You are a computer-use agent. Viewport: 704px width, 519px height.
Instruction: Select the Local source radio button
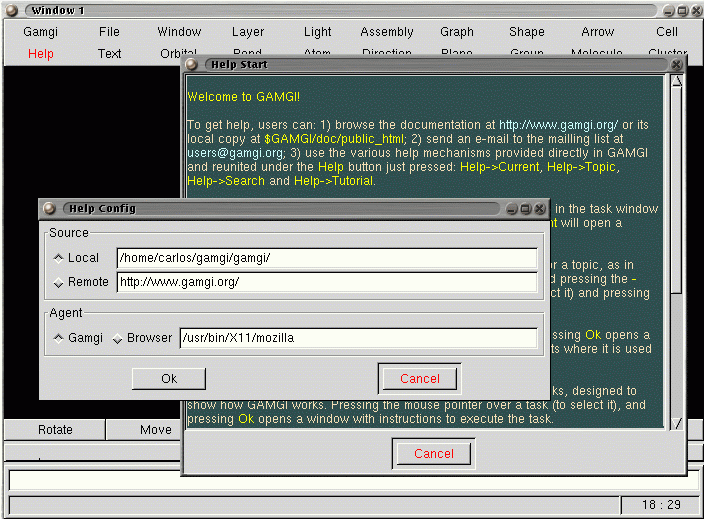[x=58, y=258]
